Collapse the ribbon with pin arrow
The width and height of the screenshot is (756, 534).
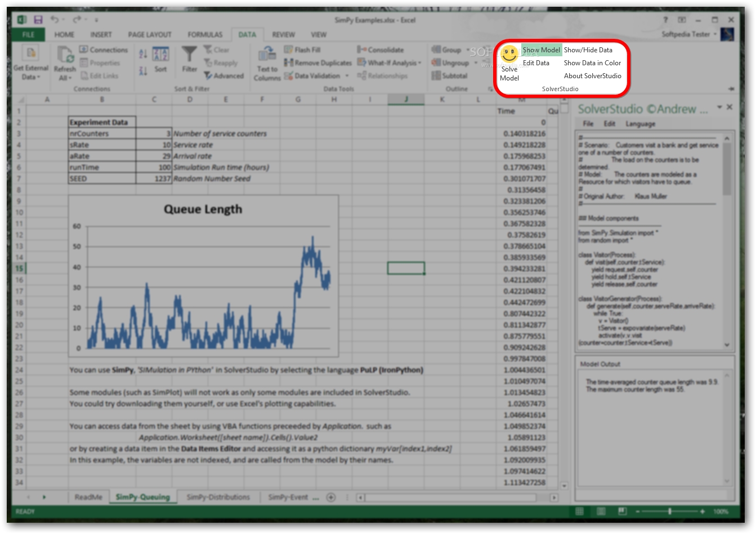[731, 89]
